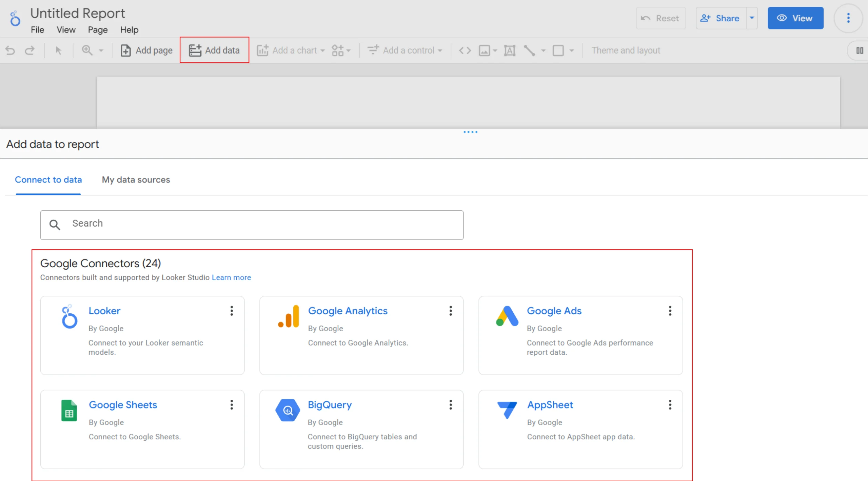
Task: Click the Learn more link
Action: click(x=231, y=277)
